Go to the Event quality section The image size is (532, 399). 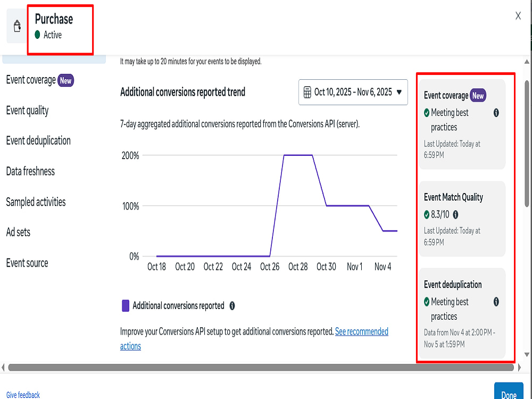click(28, 111)
